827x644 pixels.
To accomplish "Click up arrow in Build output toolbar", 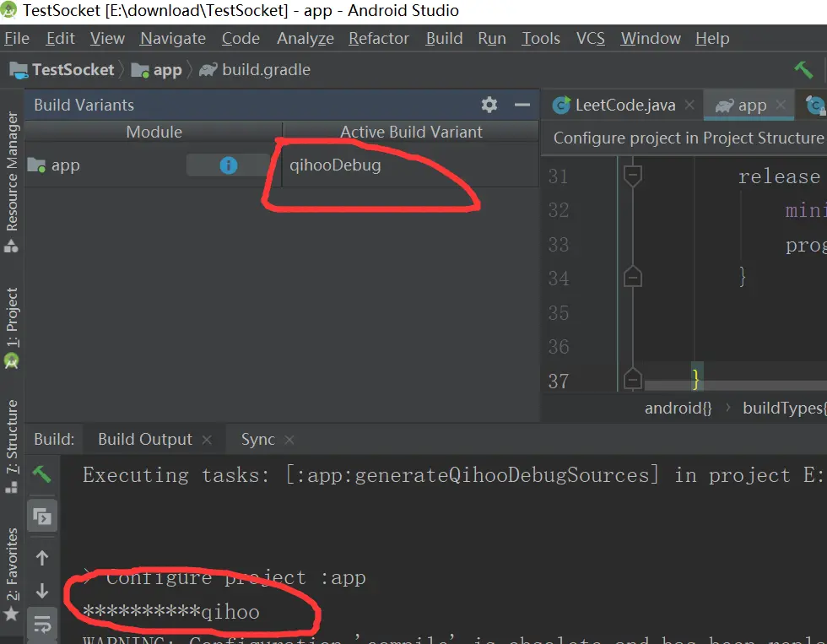I will click(x=42, y=558).
